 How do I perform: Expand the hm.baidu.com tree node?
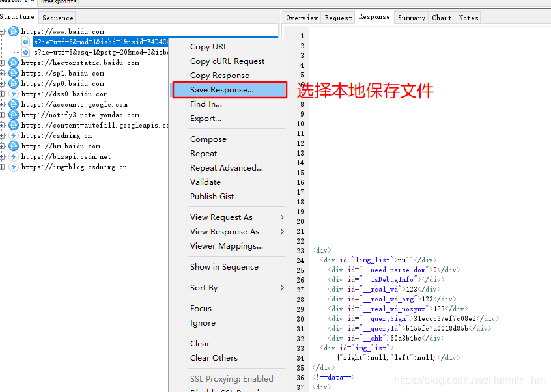[2, 146]
